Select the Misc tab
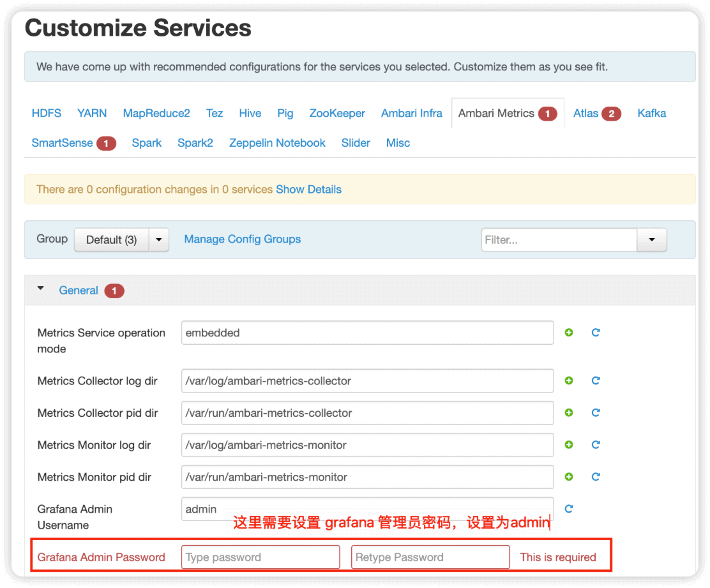This screenshot has width=710, height=588. click(398, 143)
